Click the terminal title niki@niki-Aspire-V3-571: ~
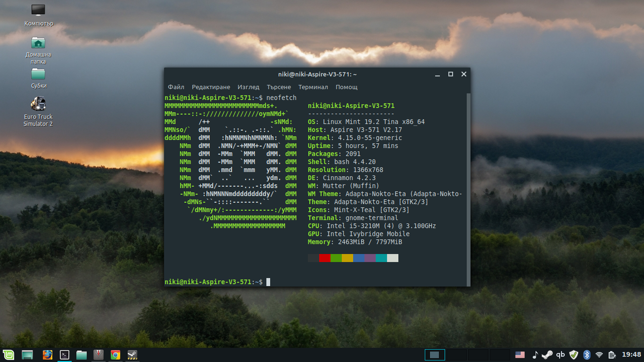Image resolution: width=644 pixels, height=362 pixels. (x=317, y=74)
